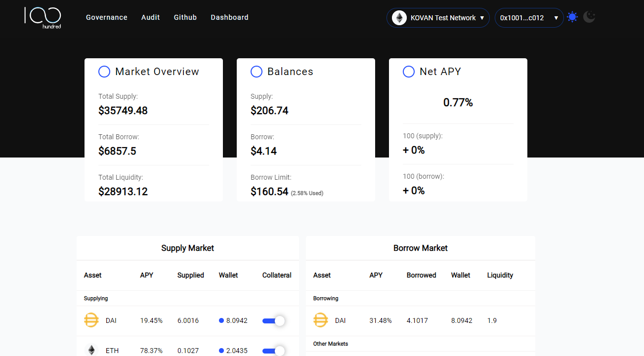Open the KOVAN Test Network dropdown
Image resolution: width=644 pixels, height=356 pixels.
pyautogui.click(x=438, y=18)
